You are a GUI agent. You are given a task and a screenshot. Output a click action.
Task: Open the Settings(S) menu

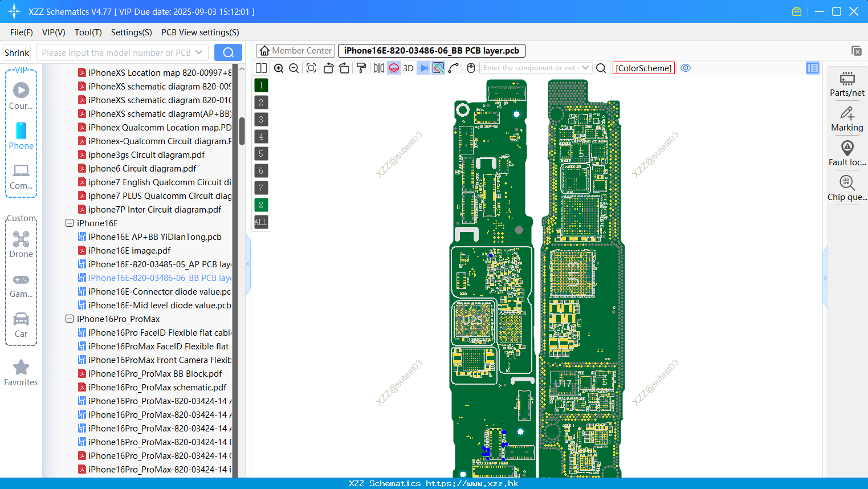[132, 32]
